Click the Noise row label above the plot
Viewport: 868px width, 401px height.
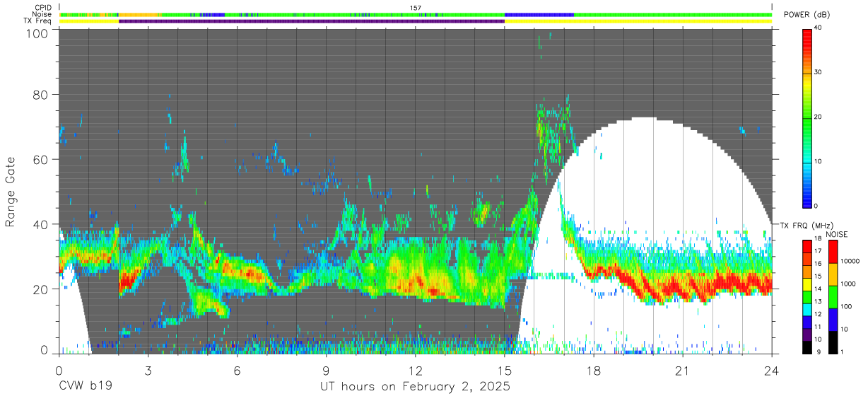pyautogui.click(x=42, y=14)
